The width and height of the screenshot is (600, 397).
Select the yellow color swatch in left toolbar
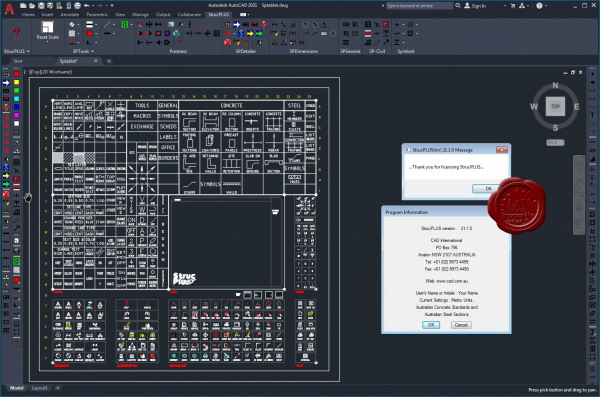16,82
